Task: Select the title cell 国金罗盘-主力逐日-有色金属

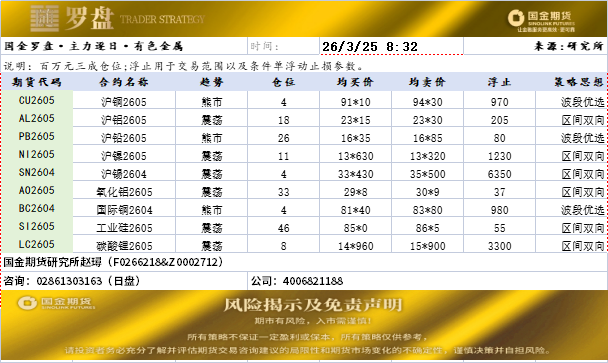Action: pos(124,46)
